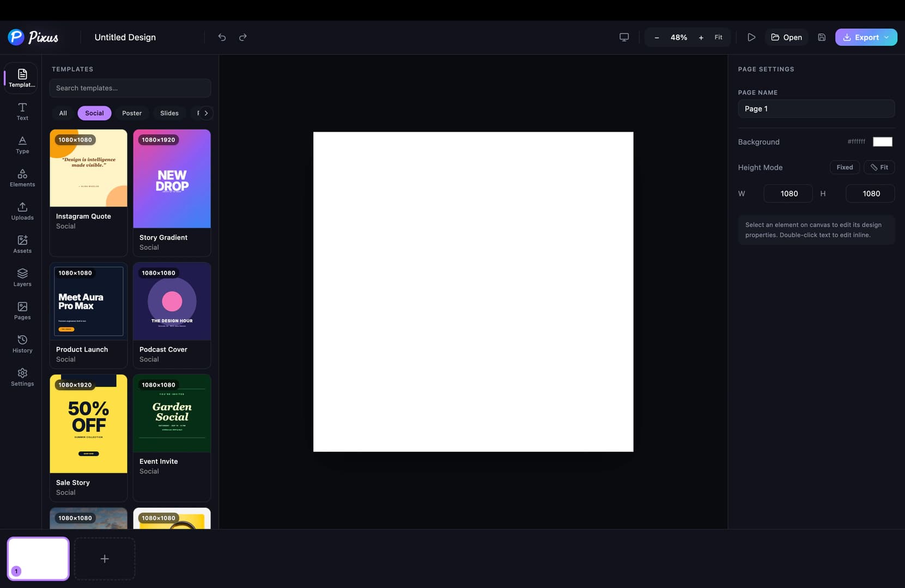
Task: Click the redo arrow icon
Action: coord(243,37)
